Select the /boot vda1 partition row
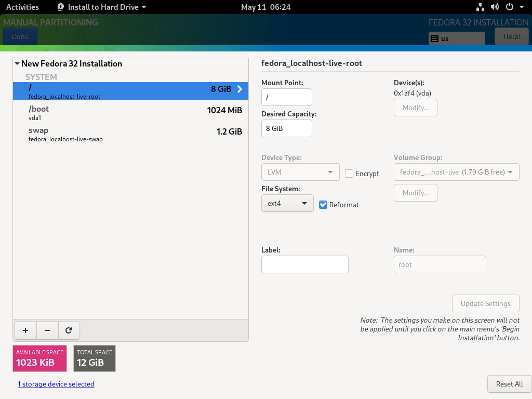 [130, 113]
